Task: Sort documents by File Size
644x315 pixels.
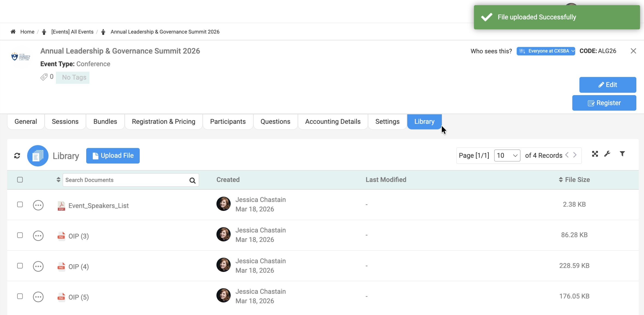Action: coord(574,180)
